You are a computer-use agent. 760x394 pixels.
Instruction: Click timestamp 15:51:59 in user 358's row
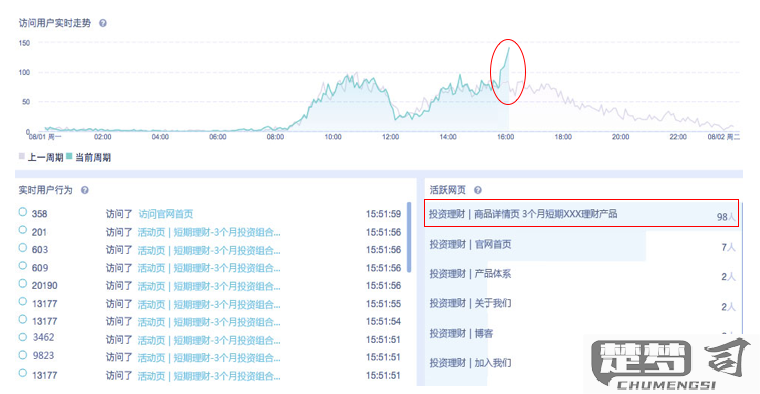(383, 214)
